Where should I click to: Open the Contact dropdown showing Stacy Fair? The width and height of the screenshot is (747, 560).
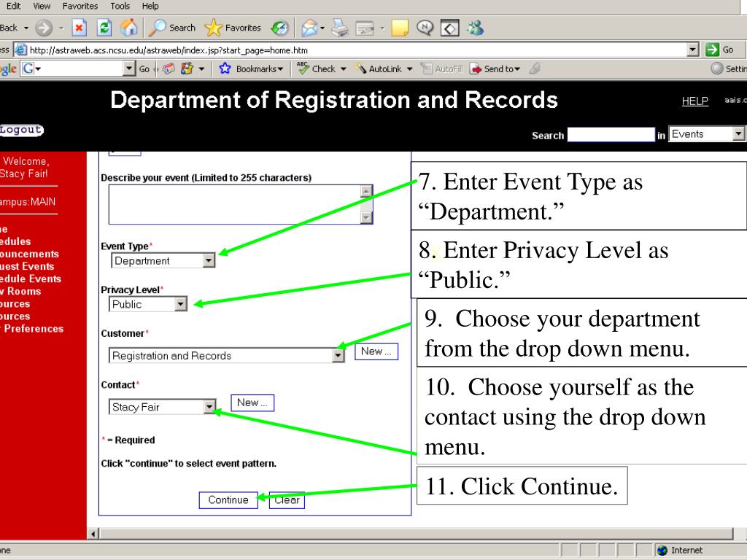point(209,407)
